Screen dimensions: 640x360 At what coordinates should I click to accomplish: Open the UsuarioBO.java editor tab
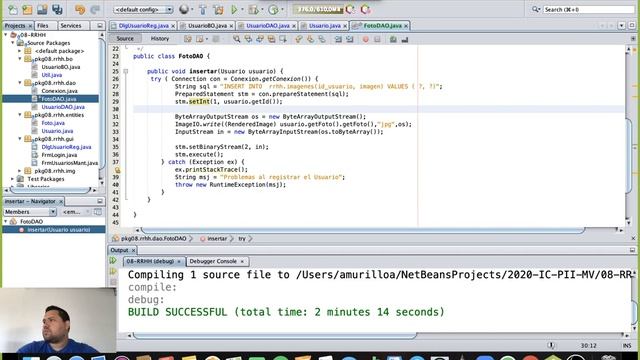point(207,26)
